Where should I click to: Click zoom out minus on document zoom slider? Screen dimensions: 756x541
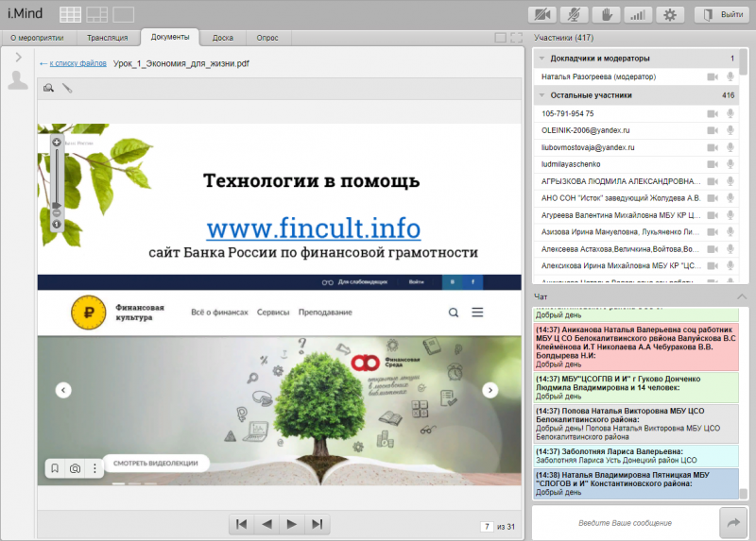coord(57,213)
